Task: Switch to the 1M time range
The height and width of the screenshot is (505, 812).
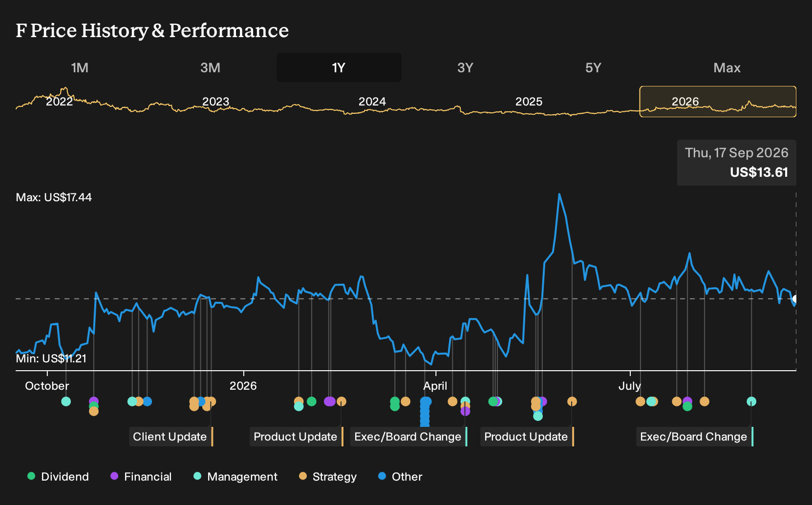Action: pyautogui.click(x=80, y=67)
